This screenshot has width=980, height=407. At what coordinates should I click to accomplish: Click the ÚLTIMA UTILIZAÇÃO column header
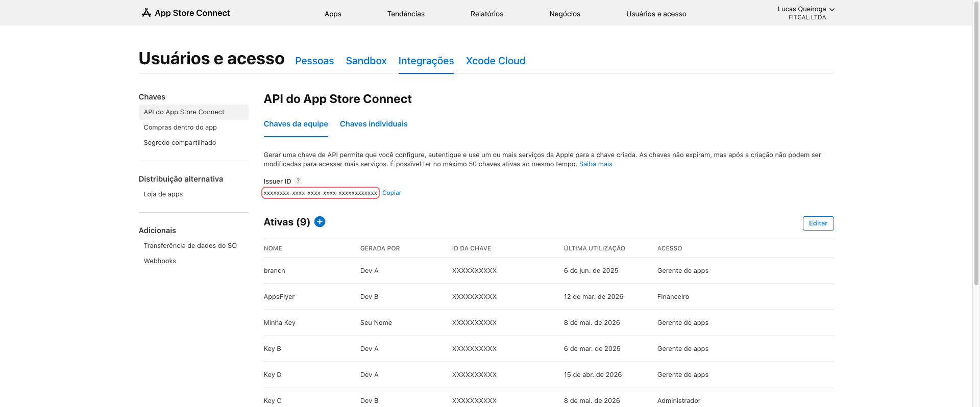point(595,248)
